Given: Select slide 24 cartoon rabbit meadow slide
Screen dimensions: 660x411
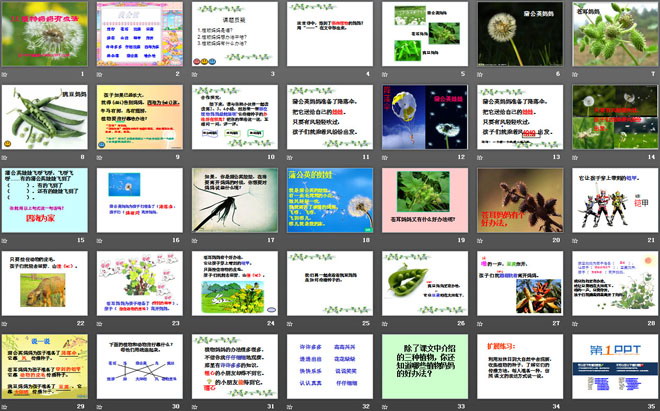Looking at the screenshot, I should click(235, 283).
